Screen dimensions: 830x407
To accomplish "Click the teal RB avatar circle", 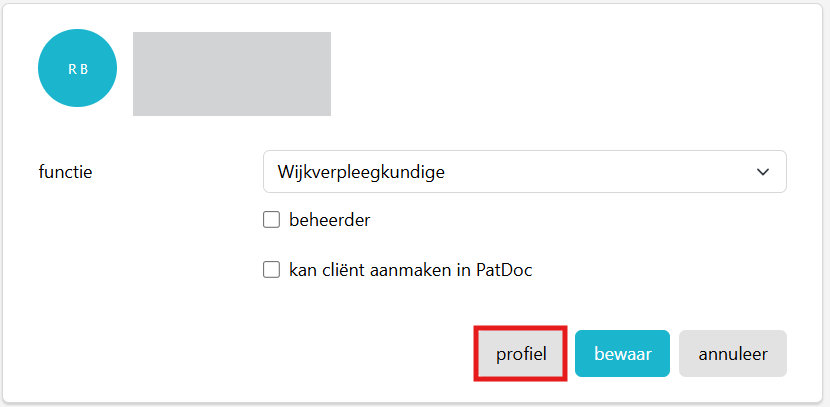I will pos(77,68).
